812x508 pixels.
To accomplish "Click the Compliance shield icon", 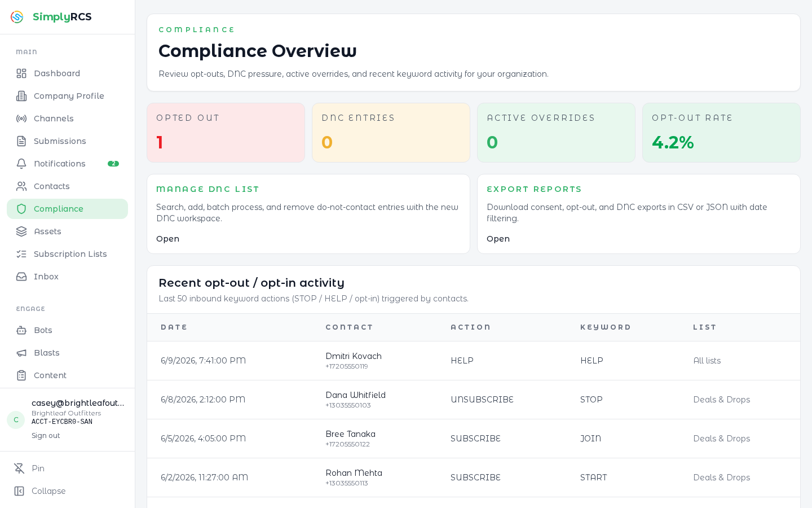I will [x=21, y=209].
